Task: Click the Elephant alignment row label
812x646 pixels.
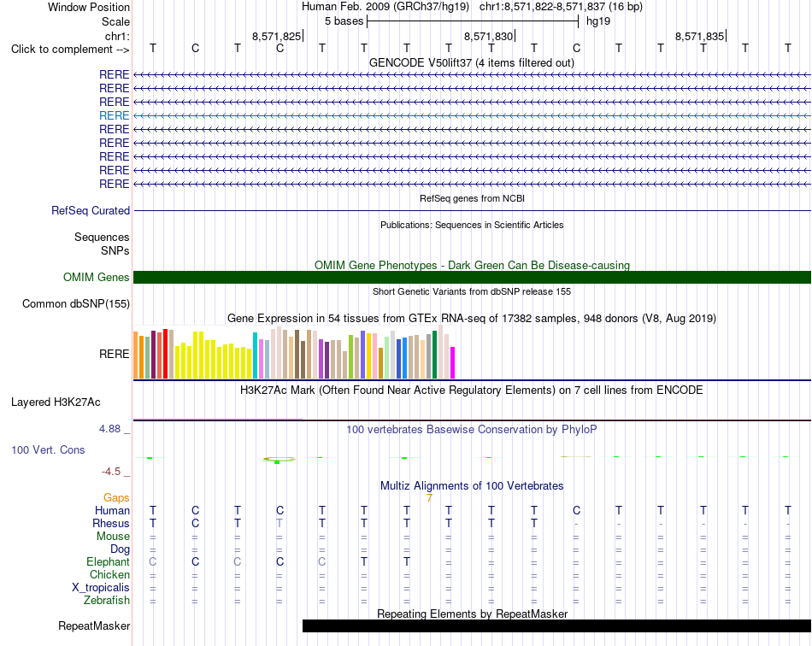Action: point(109,561)
